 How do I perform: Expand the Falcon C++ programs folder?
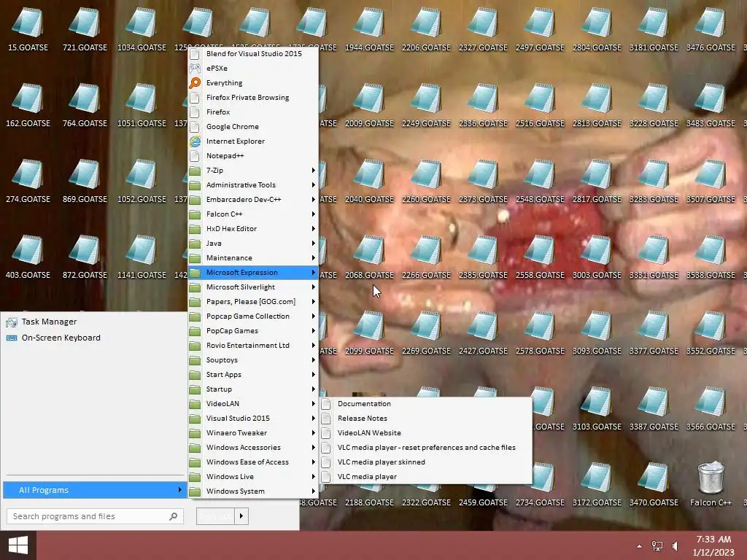[253, 214]
